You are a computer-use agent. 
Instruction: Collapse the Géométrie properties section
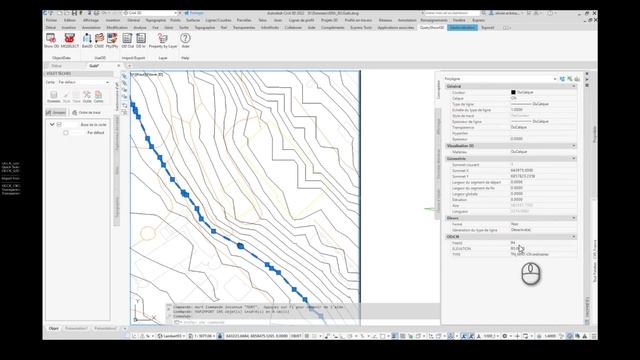[573, 158]
